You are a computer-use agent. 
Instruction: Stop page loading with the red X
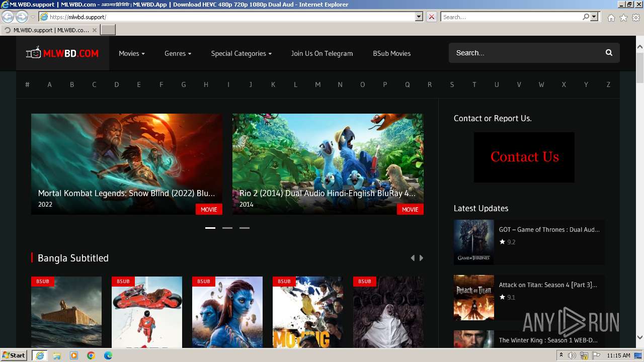click(432, 17)
